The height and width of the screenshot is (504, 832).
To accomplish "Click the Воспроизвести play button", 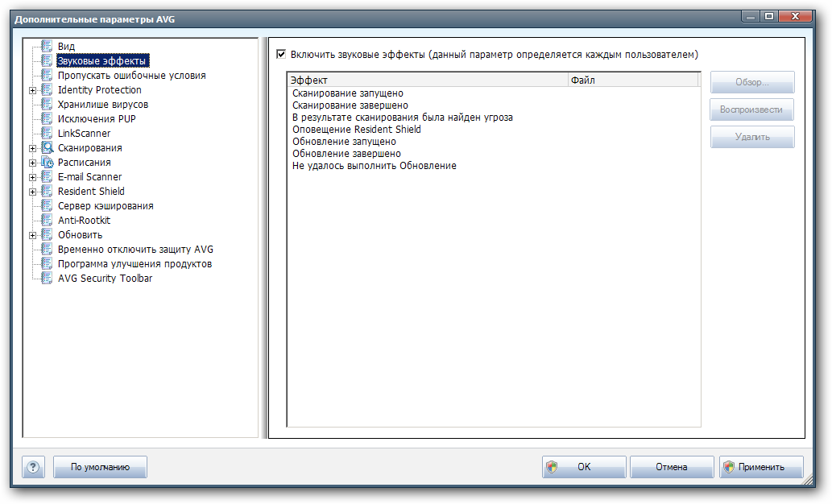I will coord(752,109).
